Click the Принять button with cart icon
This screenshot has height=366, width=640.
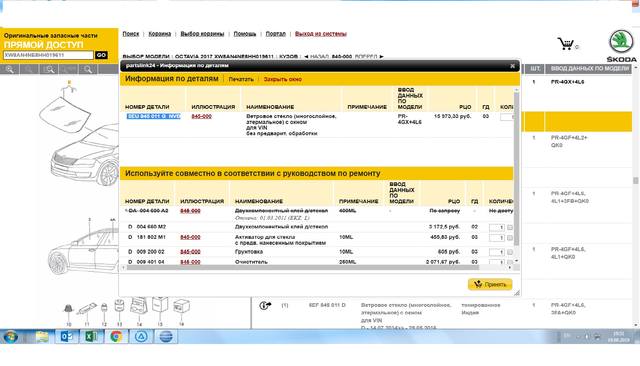click(490, 284)
